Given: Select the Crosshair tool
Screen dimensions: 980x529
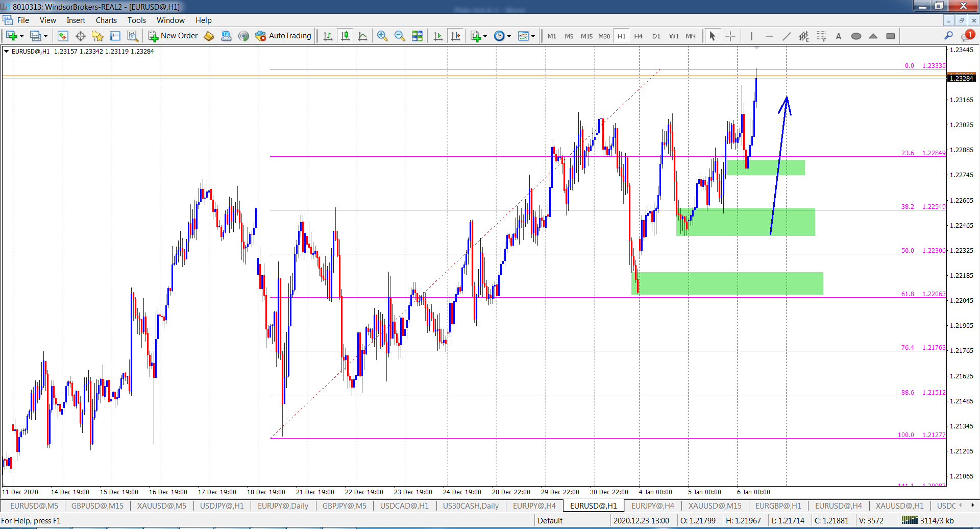Looking at the screenshot, I should [x=730, y=36].
